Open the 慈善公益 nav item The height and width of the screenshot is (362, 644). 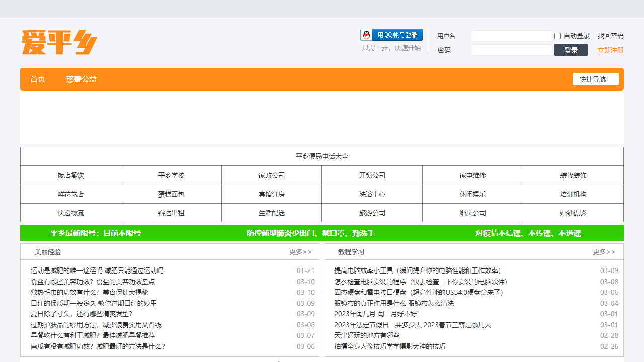(x=82, y=79)
